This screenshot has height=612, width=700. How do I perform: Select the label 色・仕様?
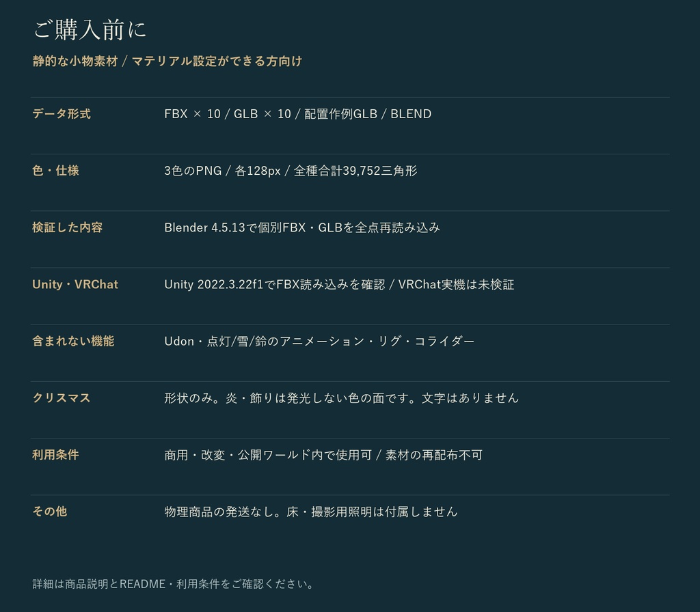(56, 170)
